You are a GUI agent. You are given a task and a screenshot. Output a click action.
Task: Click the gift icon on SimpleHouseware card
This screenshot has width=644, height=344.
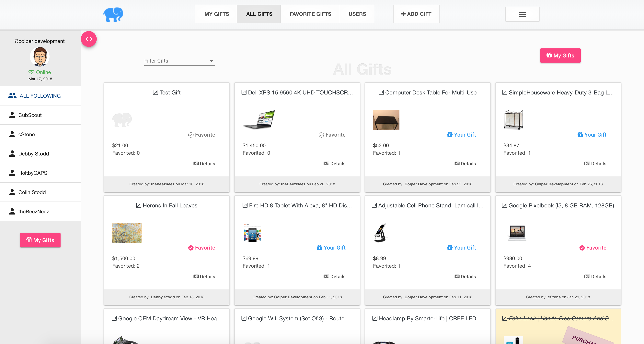pyautogui.click(x=580, y=135)
